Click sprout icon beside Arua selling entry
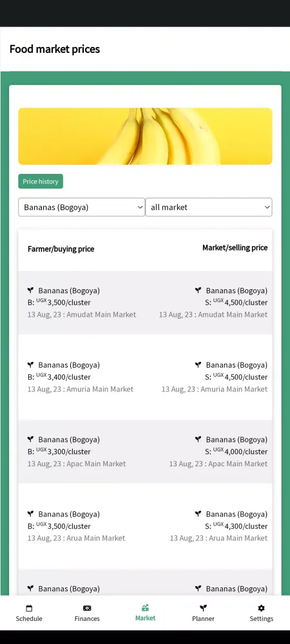This screenshot has height=644, width=290. (198, 514)
